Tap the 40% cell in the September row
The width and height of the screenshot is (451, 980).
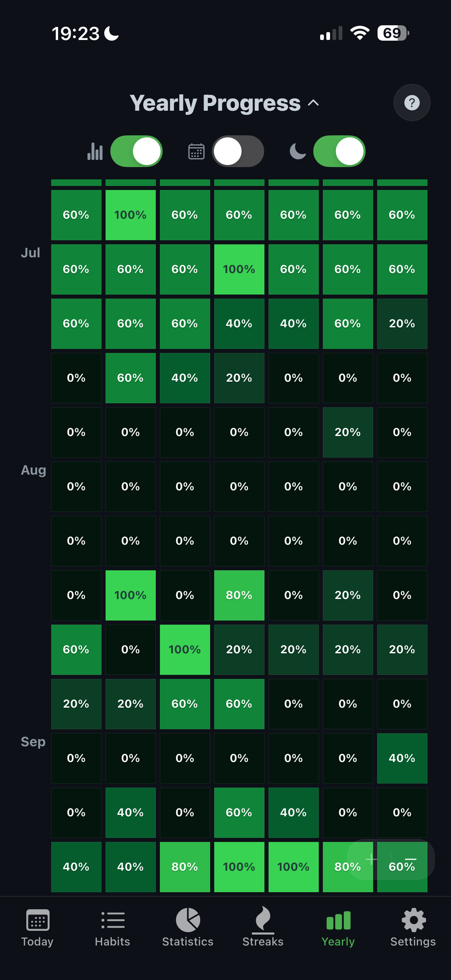[x=402, y=758]
